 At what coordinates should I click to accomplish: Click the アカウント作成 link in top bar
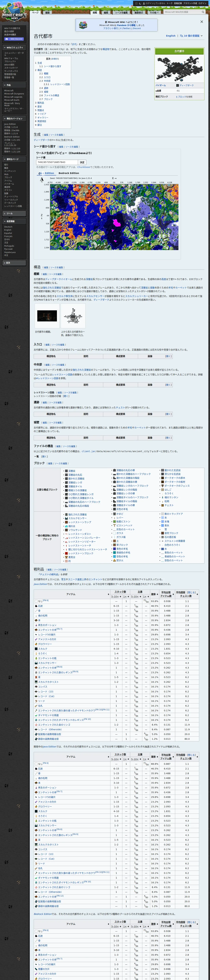click(190, 3)
